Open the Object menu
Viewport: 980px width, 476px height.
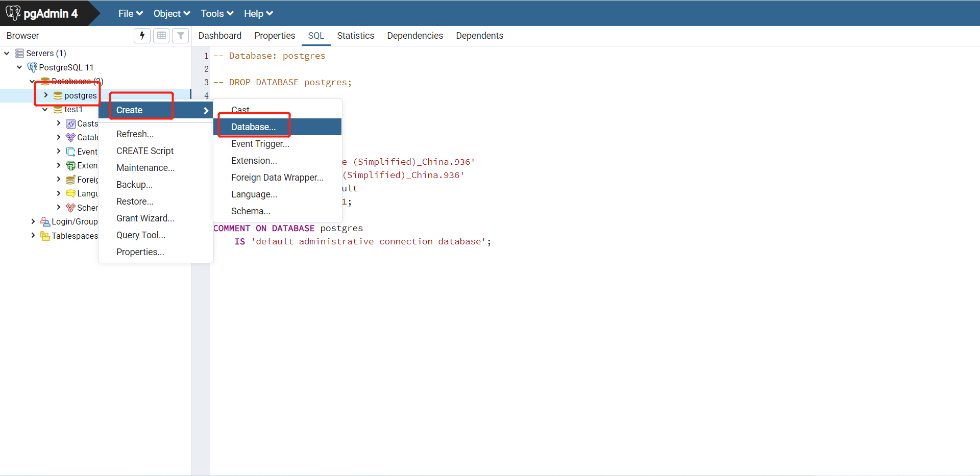[x=171, y=14]
